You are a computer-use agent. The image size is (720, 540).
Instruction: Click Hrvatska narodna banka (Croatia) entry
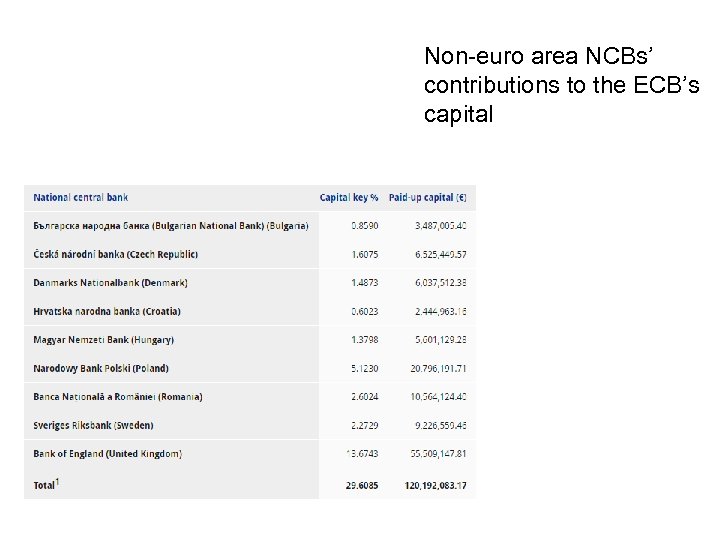pos(107,311)
